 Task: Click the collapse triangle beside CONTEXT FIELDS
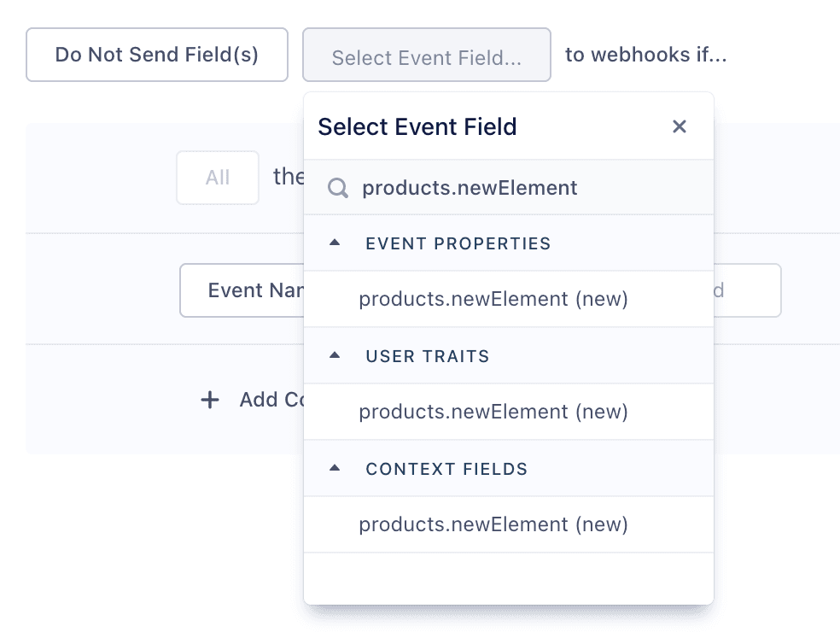pyautogui.click(x=335, y=468)
